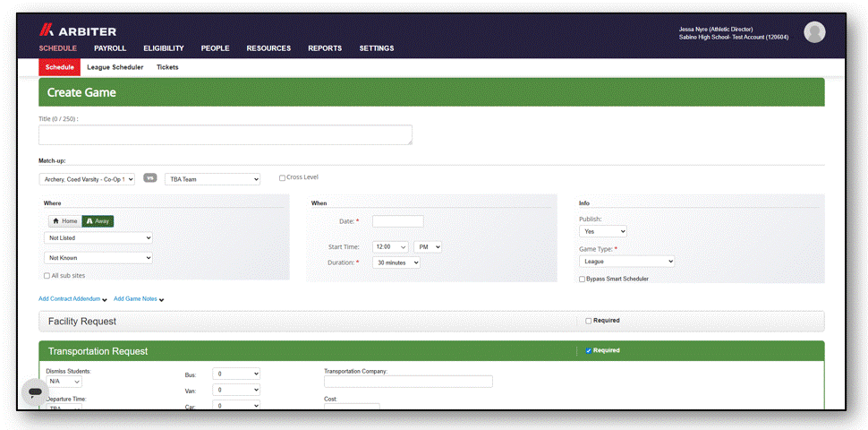The width and height of the screenshot is (868, 430).
Task: Click into the Title text box
Action: pyautogui.click(x=226, y=134)
